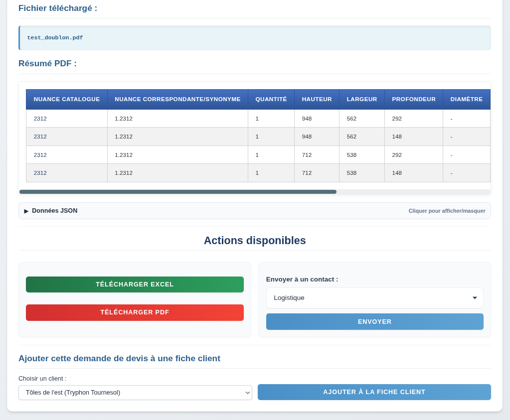Open the client selection dropdown
510x420 pixels.
(x=135, y=393)
